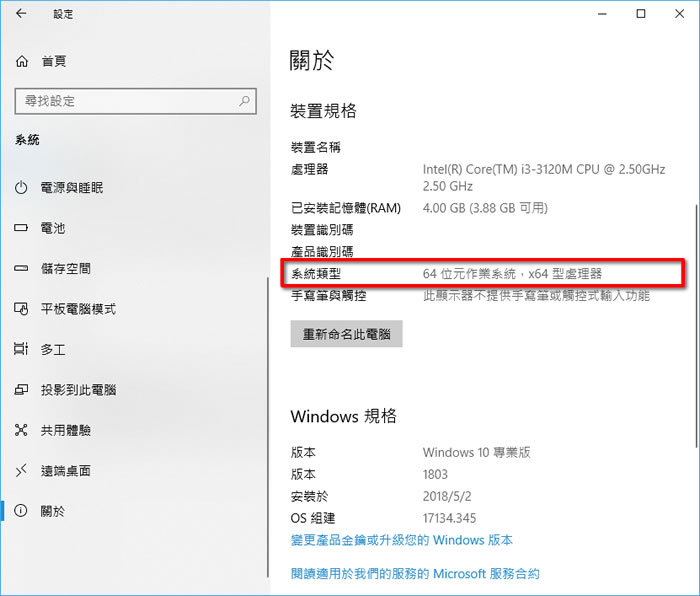This screenshot has width=700, height=596.
Task: Click the back arrow icon
Action: pos(21,13)
